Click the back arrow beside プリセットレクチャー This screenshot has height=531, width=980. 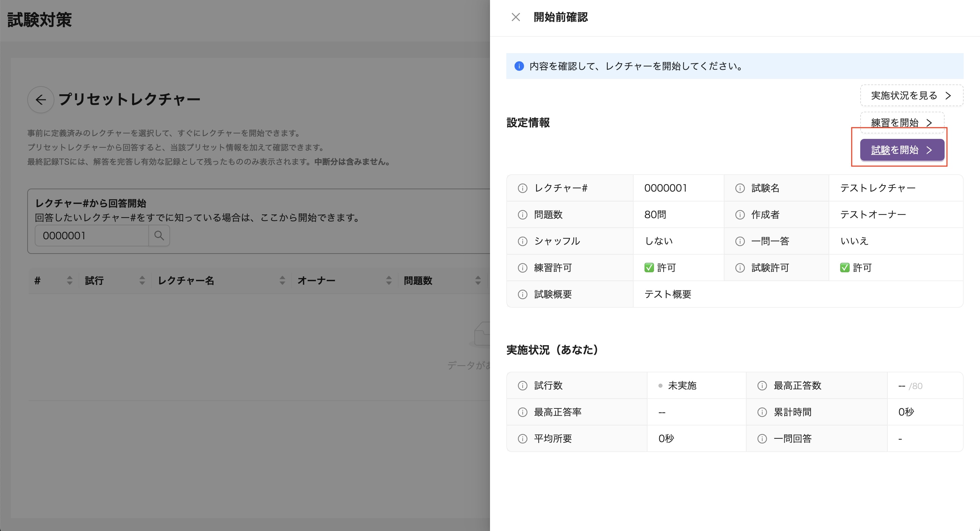41,100
